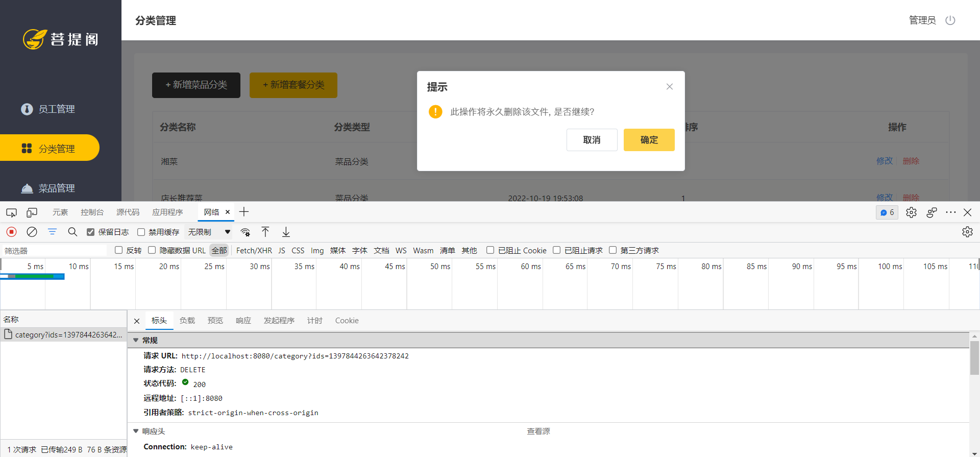Screen dimensions: 980x457
Task: Switch to the 响应 tab
Action: 243,321
